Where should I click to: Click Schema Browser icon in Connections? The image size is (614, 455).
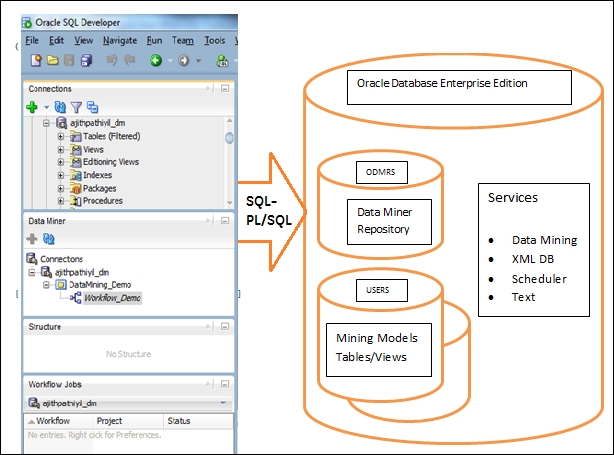pyautogui.click(x=92, y=107)
